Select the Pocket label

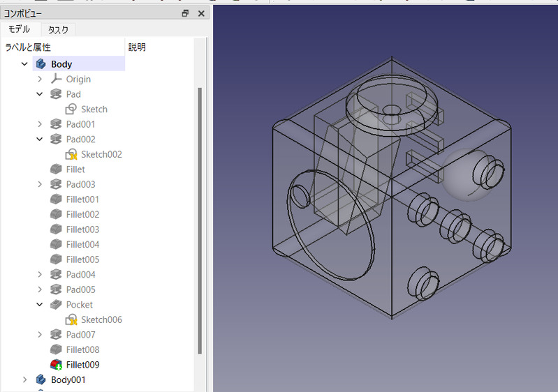(x=80, y=305)
